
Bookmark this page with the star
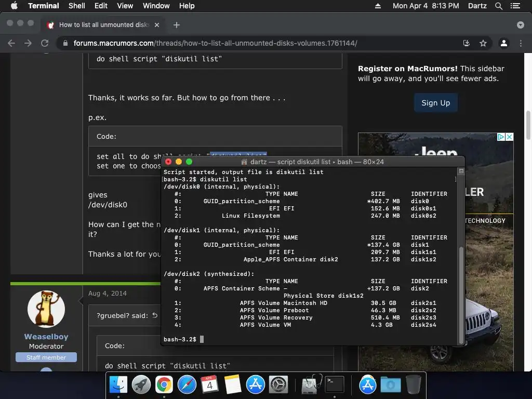tap(483, 43)
